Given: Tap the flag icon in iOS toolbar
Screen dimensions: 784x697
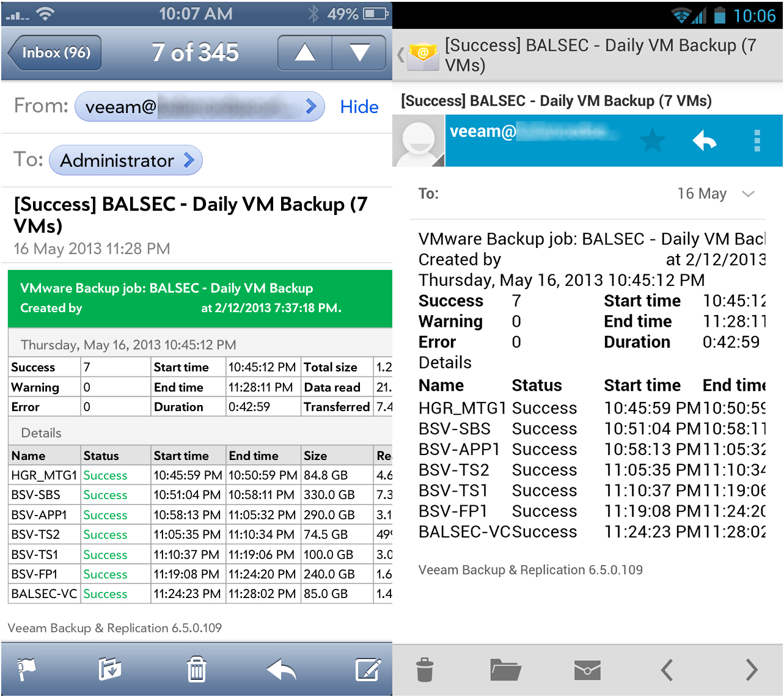Looking at the screenshot, I should tap(27, 670).
